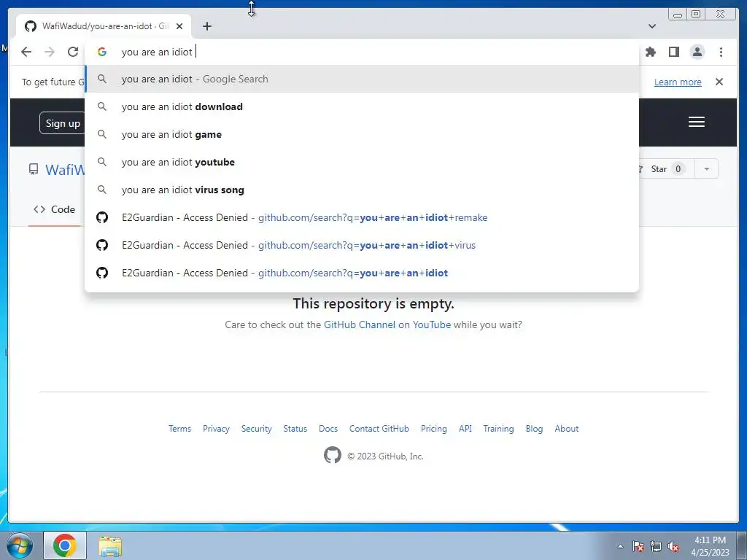Click the repository icon beside WafiW
The image size is (747, 560).
[x=34, y=169]
